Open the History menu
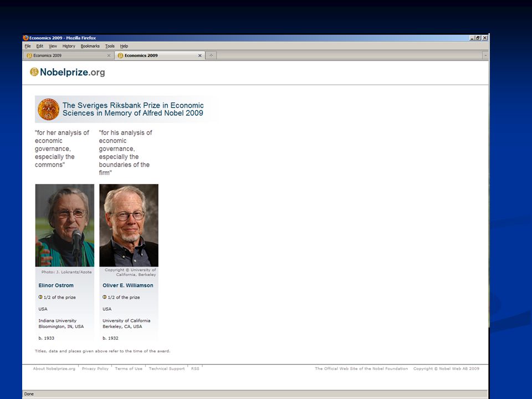This screenshot has width=532, height=399. pyautogui.click(x=69, y=46)
